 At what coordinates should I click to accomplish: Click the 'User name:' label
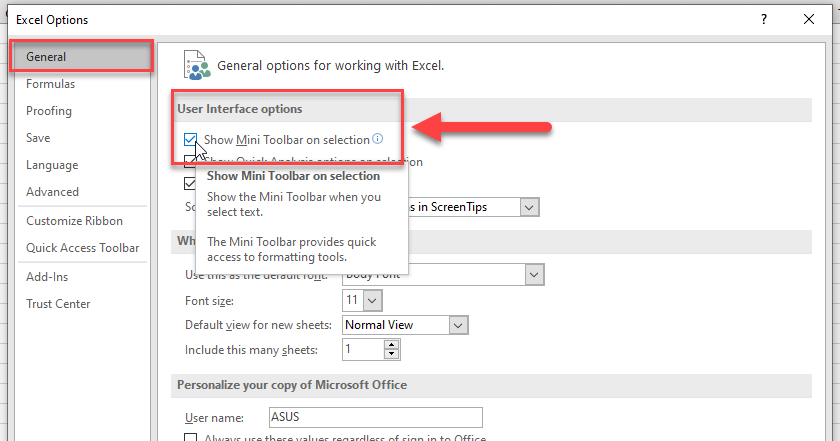click(214, 417)
